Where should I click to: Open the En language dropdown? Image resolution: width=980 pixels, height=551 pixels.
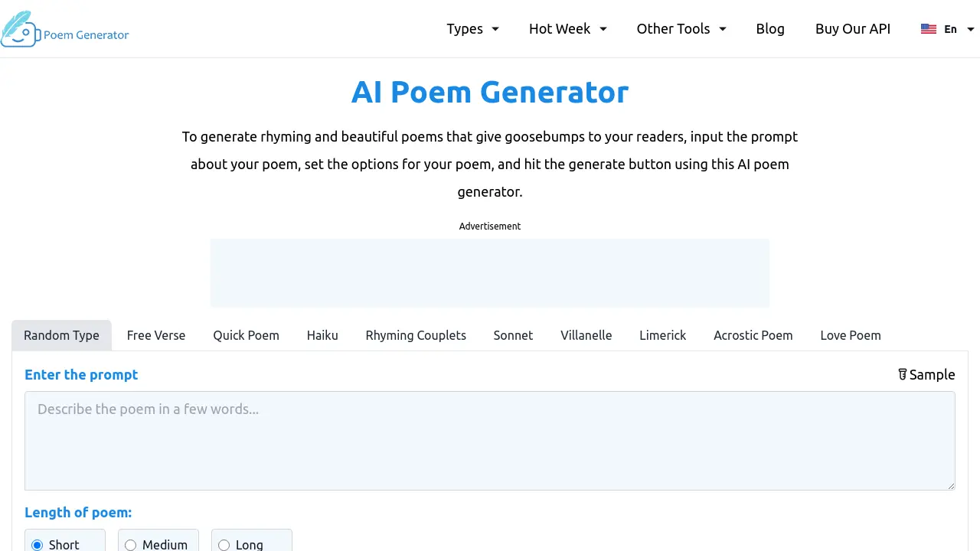(x=950, y=28)
